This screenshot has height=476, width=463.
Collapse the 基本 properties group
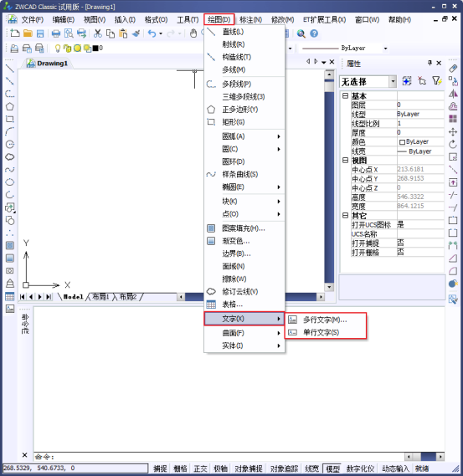click(345, 95)
